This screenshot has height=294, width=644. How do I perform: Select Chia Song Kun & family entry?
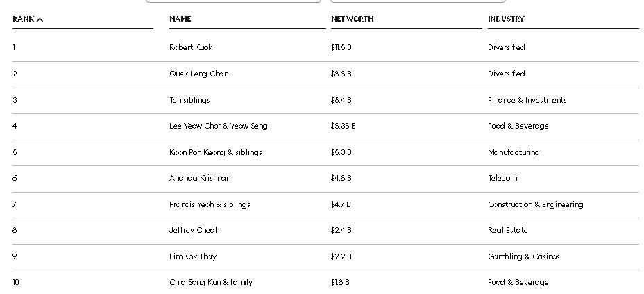pos(211,282)
